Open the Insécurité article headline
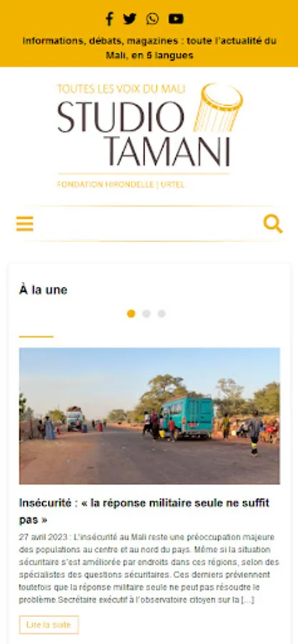Screen dimensions: 298x644 click(x=144, y=512)
